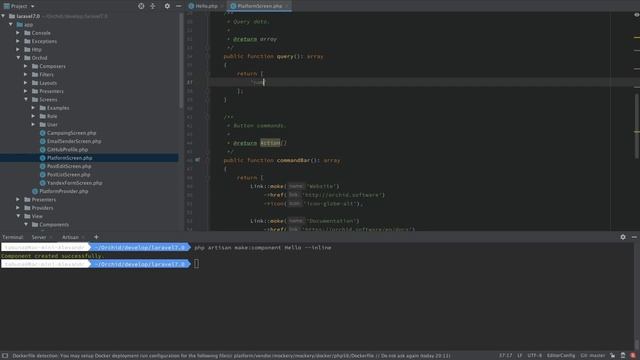
Task: Select the Role folder
Action: 52,116
